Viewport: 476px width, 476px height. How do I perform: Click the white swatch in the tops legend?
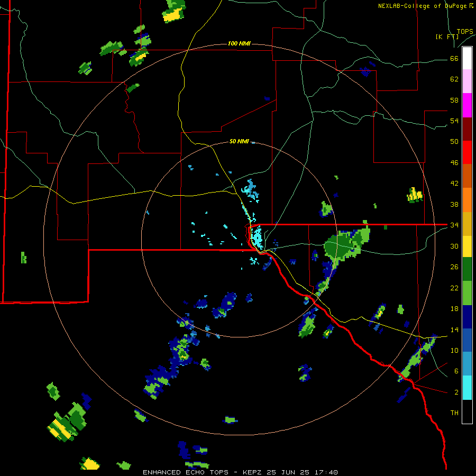467,58
